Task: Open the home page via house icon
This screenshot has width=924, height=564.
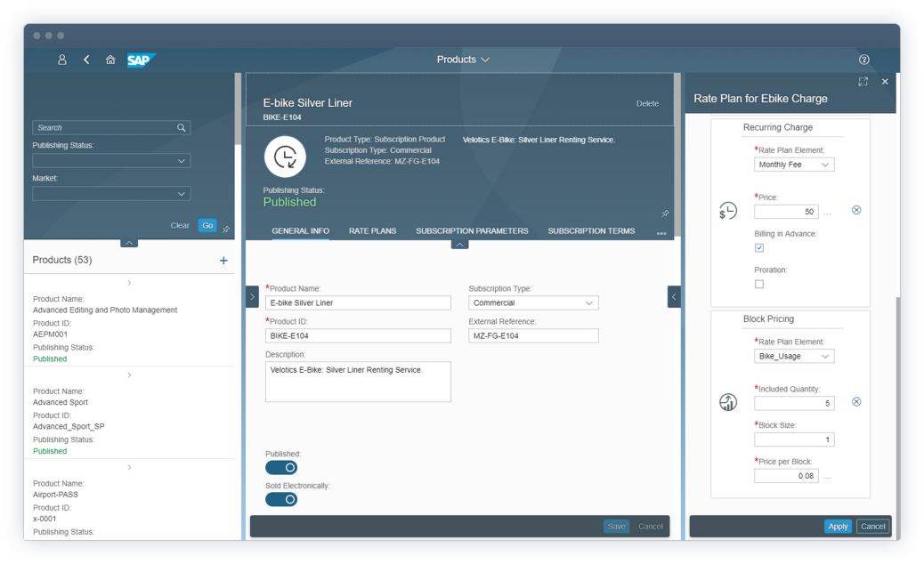Action: (x=110, y=60)
